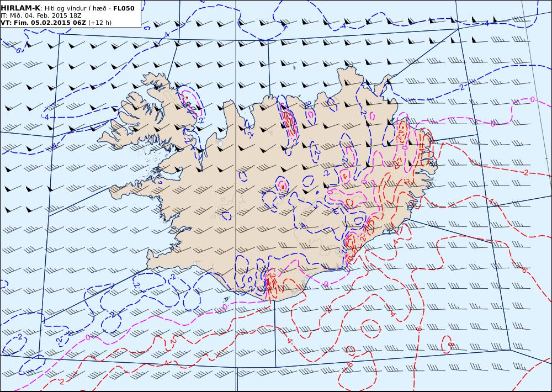
Task: Click the IT: Mið. 04. Feb. 2015 18Z line
Action: pyautogui.click(x=43, y=15)
